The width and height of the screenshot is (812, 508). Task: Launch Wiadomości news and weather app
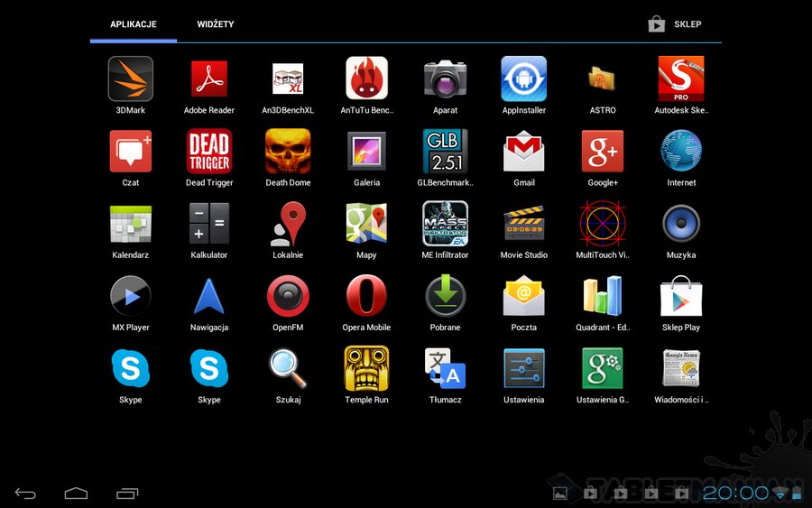pyautogui.click(x=681, y=368)
